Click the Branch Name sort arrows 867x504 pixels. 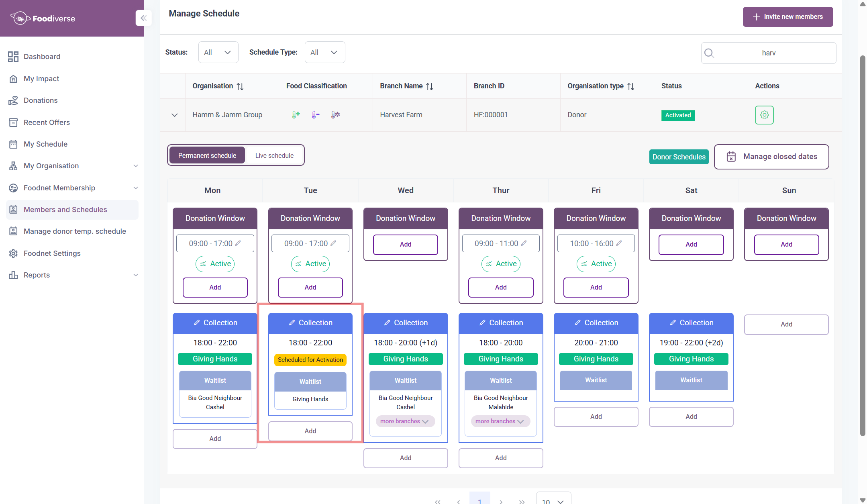[430, 86]
